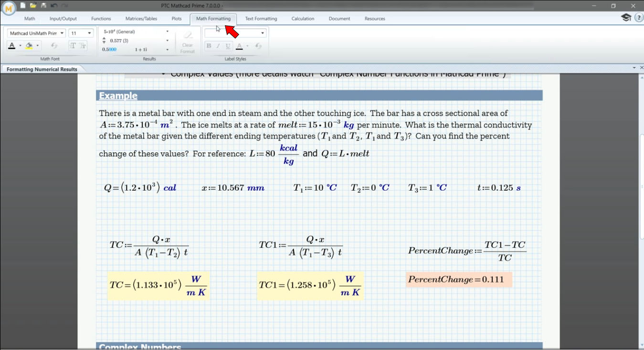This screenshot has height=350, width=644.
Task: Reset label style formatting icon
Action: point(258,46)
